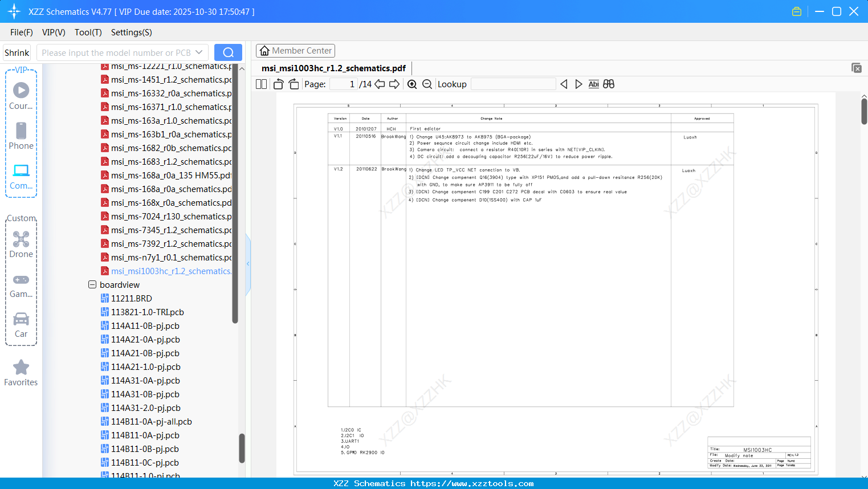
Task: Click the website link in status bar
Action: coord(472,483)
